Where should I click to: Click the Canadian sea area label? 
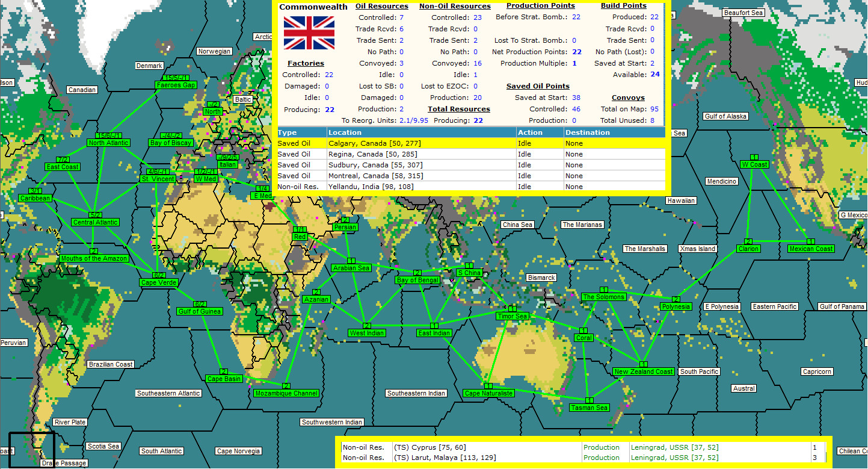coord(82,90)
